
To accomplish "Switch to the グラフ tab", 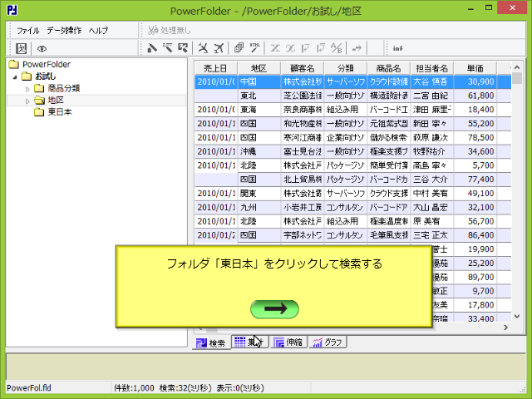I will (328, 342).
